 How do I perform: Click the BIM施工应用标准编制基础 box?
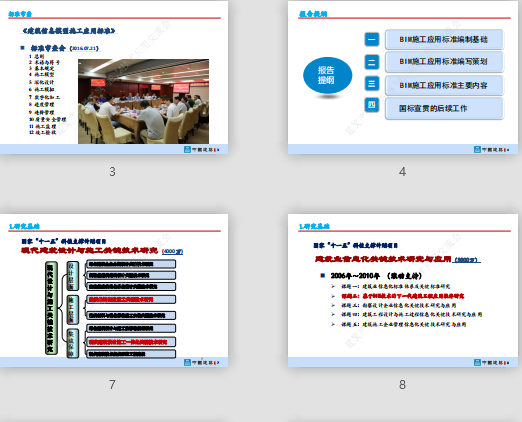point(444,39)
